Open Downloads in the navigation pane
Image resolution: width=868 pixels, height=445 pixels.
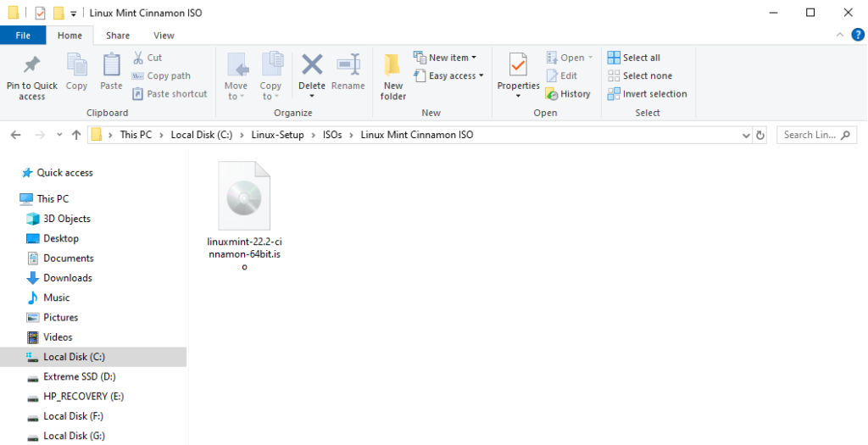(67, 278)
